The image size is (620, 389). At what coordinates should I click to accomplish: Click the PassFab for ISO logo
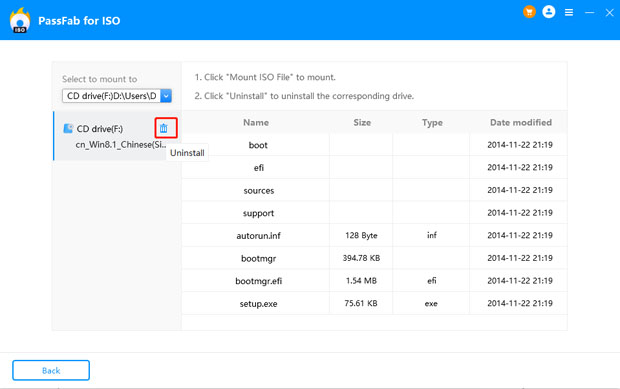[x=20, y=21]
